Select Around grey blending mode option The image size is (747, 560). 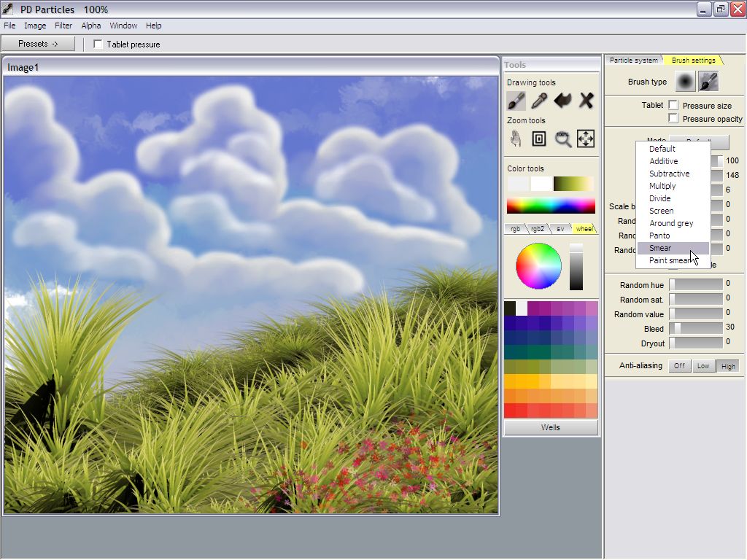click(x=671, y=223)
